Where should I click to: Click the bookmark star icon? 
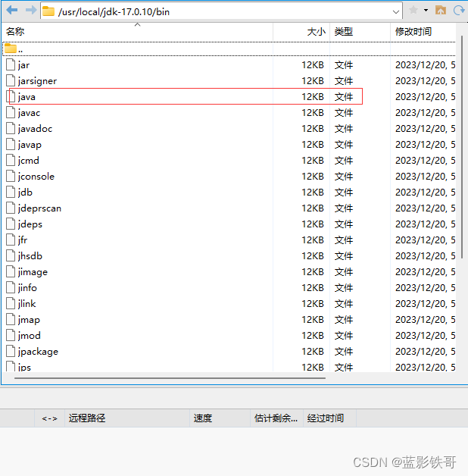413,11
